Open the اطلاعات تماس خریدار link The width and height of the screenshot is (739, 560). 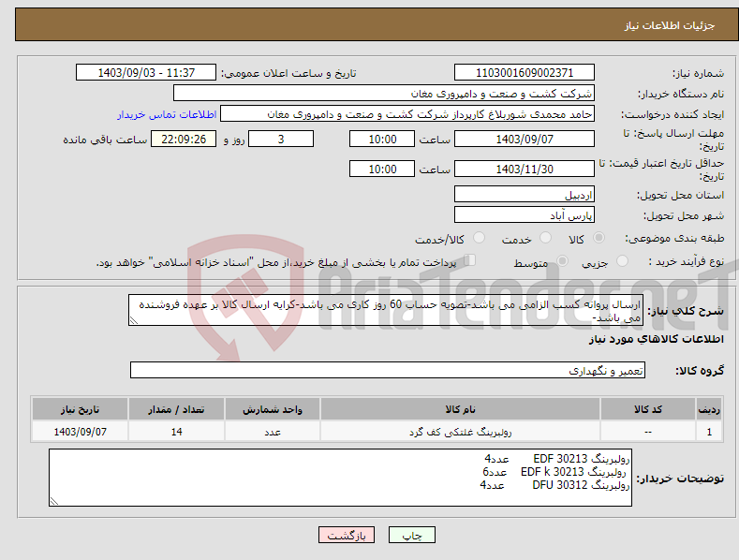(x=167, y=114)
